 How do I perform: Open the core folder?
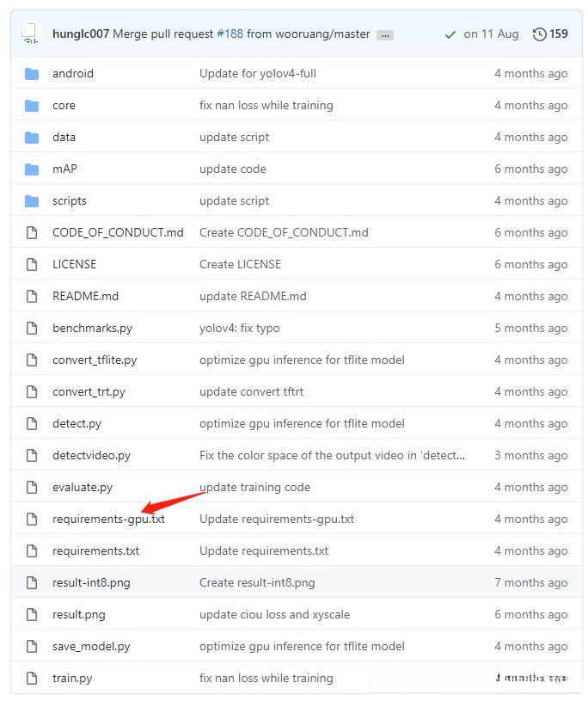pos(64,106)
